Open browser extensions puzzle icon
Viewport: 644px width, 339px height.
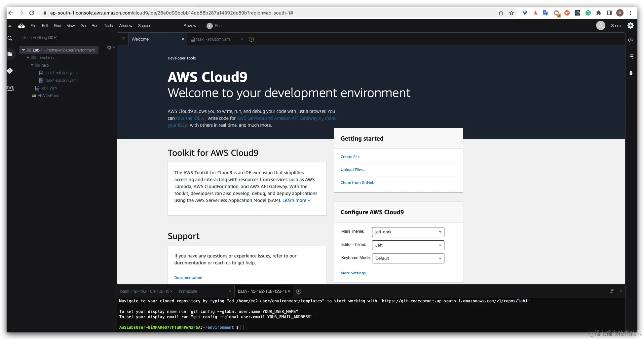tap(598, 13)
